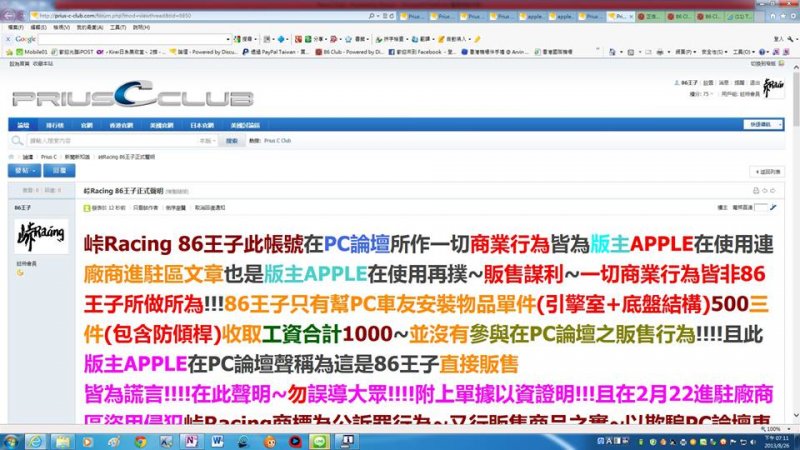Select the 排行榜 navigation tab
The height and width of the screenshot is (450, 800).
[55, 125]
